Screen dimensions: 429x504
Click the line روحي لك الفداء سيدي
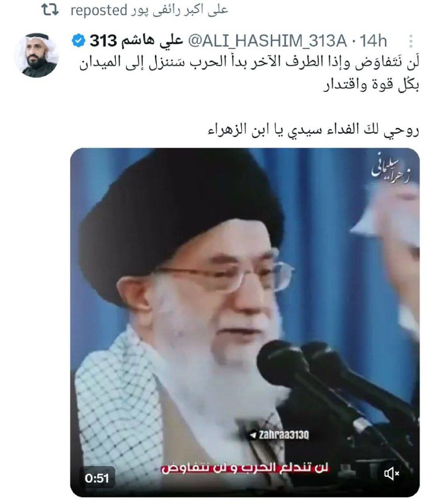(x=313, y=130)
